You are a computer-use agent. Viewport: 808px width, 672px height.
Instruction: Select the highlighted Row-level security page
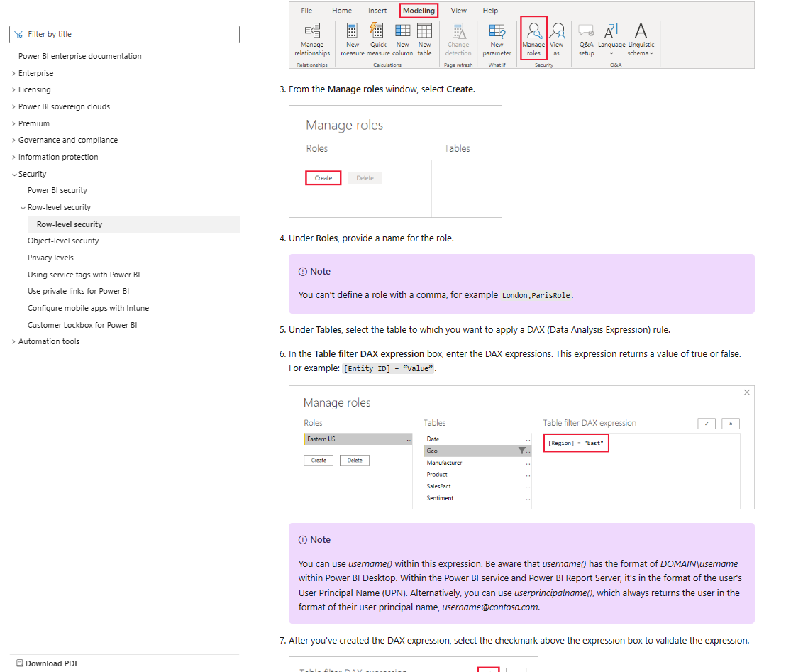[x=133, y=224]
